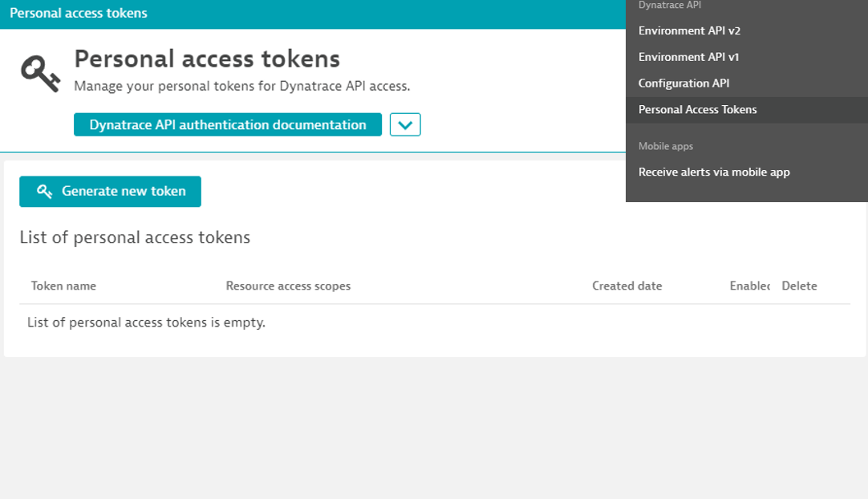
Task: Open Environment API v1 menu entry
Action: 747,57
